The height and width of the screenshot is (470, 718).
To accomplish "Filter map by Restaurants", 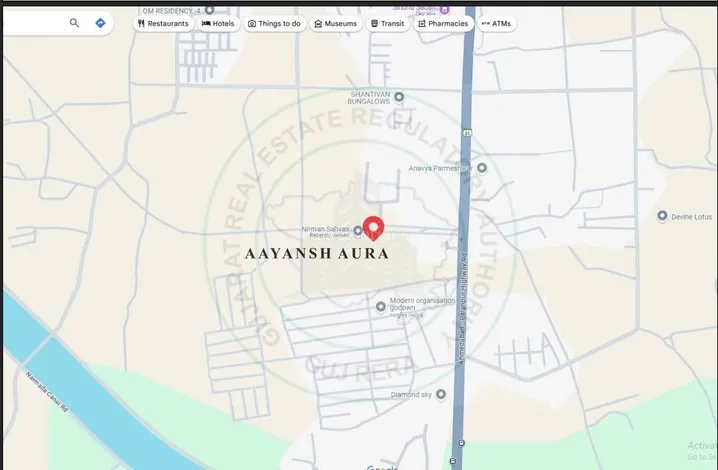I will (163, 23).
